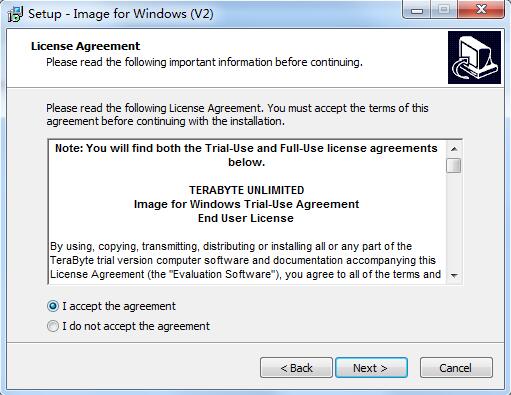Click the 'Setup - Image for Windows (V2)' title bar
This screenshot has width=511, height=395.
pyautogui.click(x=121, y=14)
